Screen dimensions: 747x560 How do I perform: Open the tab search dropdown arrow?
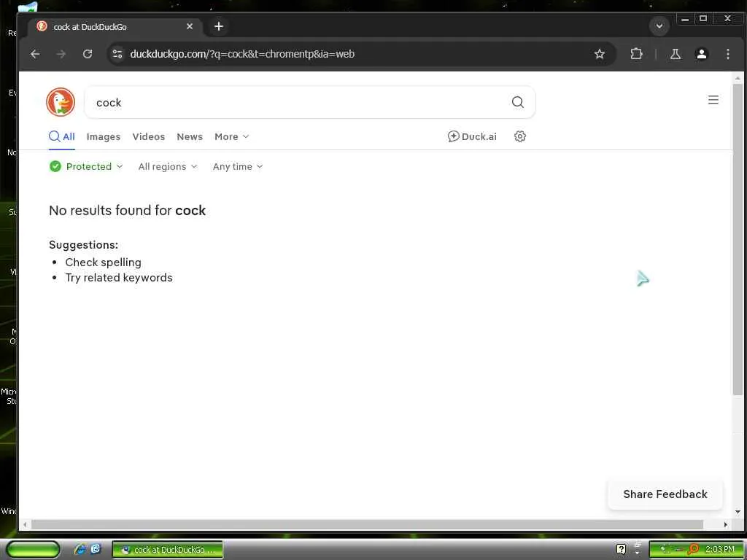pyautogui.click(x=659, y=26)
